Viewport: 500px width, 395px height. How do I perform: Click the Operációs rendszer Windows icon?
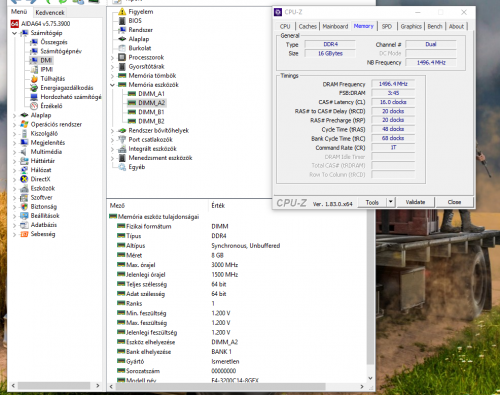click(24, 124)
